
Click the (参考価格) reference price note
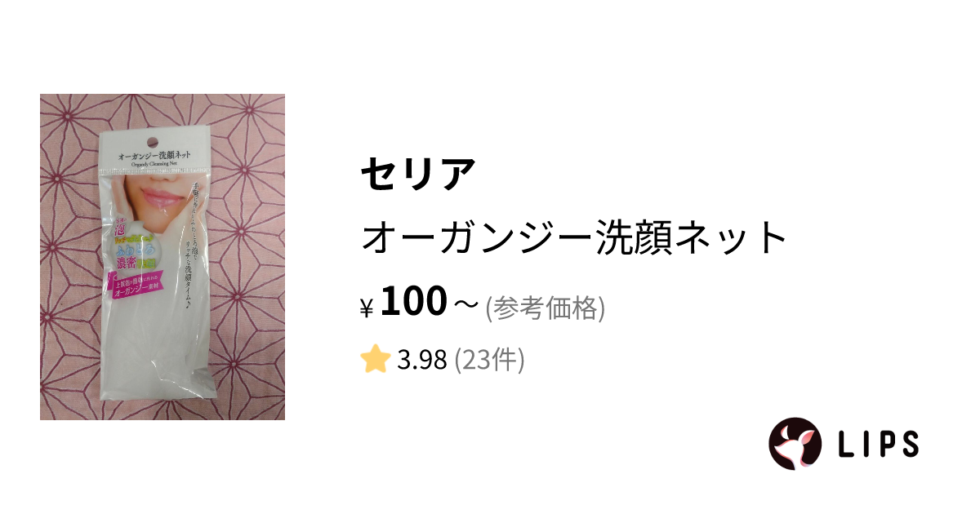pos(545,309)
